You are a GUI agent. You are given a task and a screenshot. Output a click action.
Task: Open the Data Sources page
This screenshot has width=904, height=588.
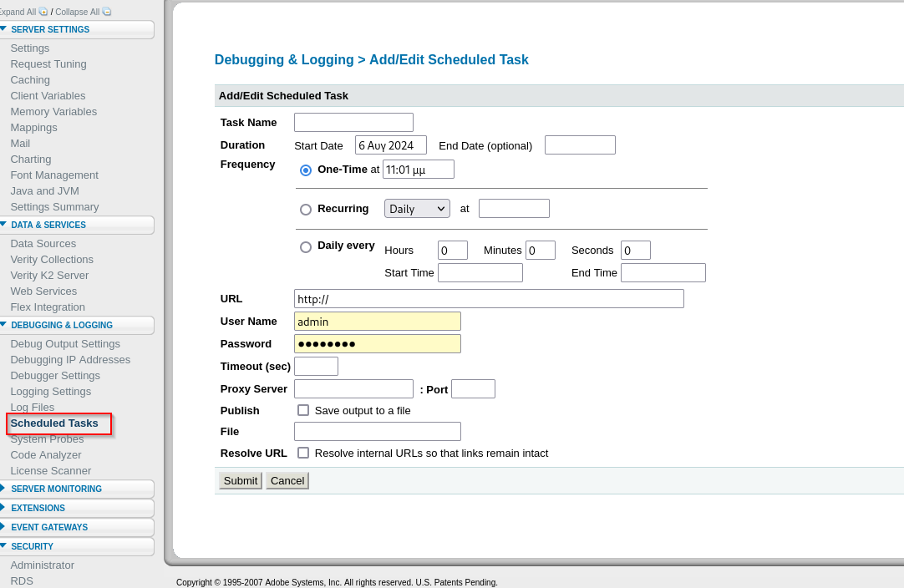click(x=43, y=244)
